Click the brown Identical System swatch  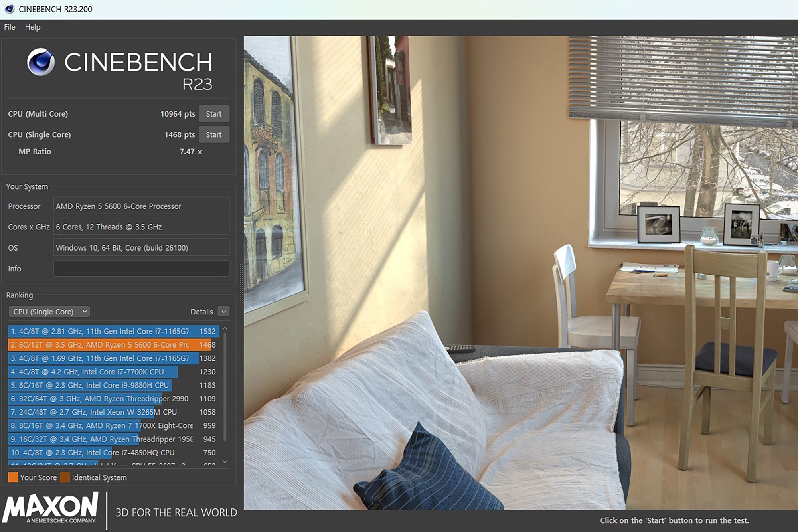65,477
